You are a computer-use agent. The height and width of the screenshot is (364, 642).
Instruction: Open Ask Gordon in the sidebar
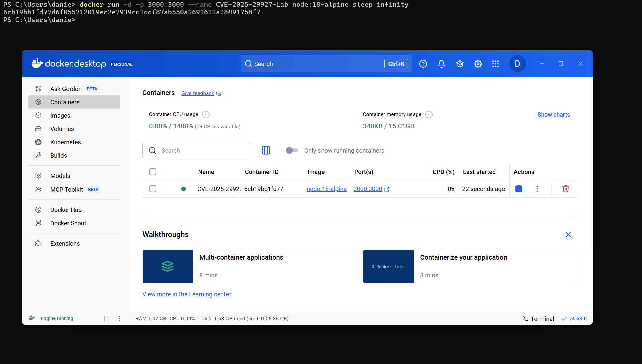tap(74, 89)
